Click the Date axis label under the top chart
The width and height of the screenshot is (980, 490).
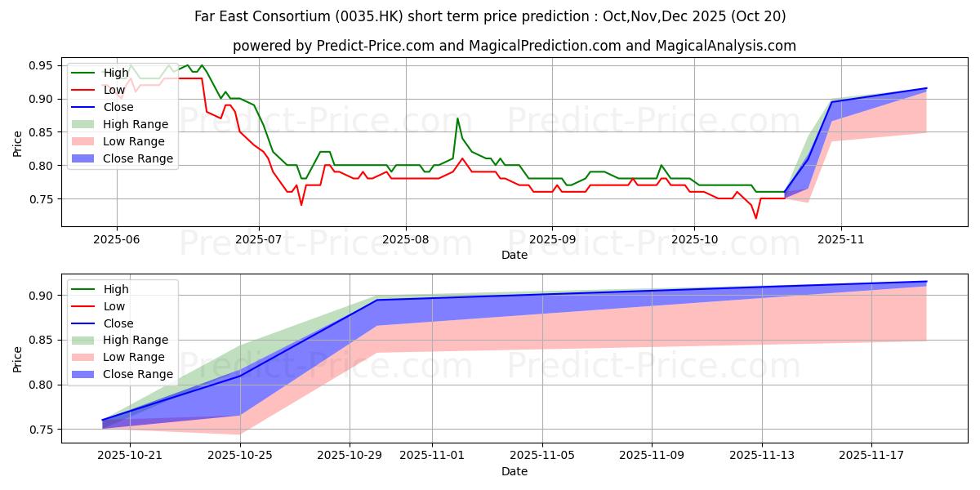pos(514,255)
